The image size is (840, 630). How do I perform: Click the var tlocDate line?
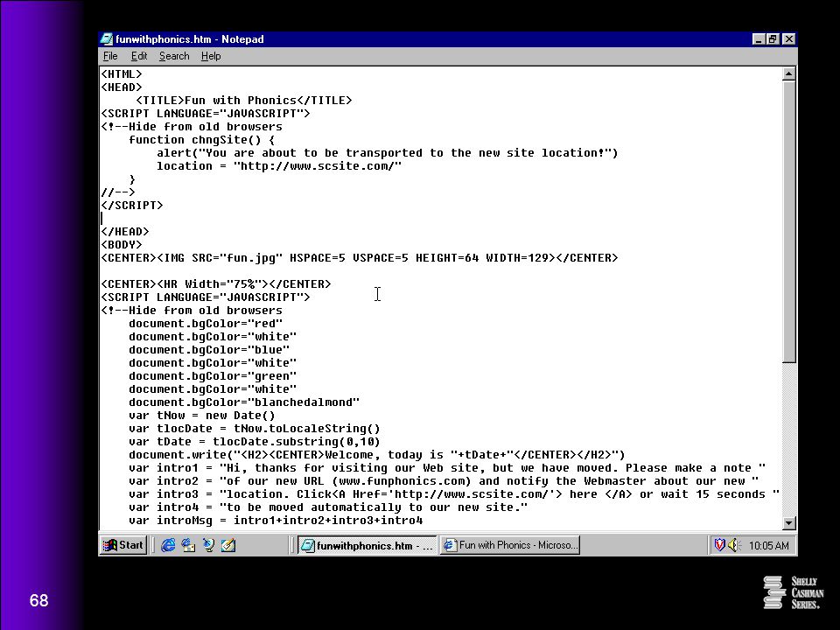pyautogui.click(x=254, y=429)
